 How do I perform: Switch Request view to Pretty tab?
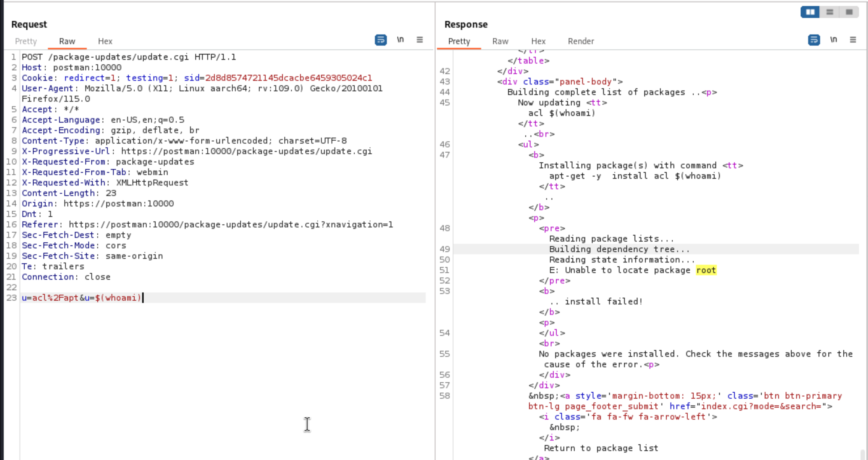click(x=26, y=41)
